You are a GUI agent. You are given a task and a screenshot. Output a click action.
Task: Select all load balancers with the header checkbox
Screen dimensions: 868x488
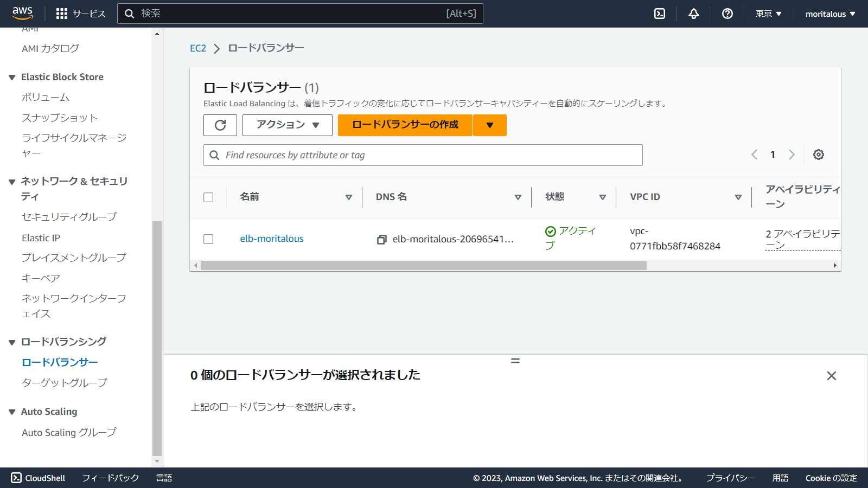(x=208, y=197)
